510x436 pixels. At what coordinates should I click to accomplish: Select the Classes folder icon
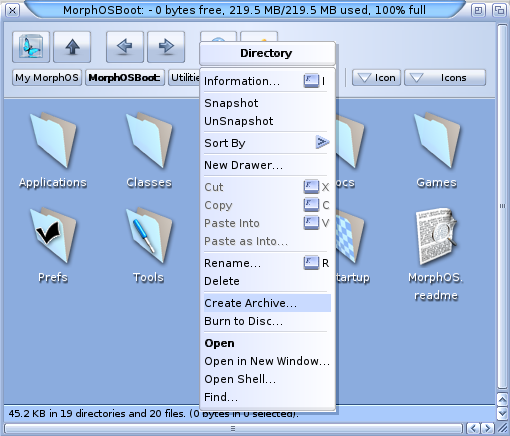coord(149,140)
